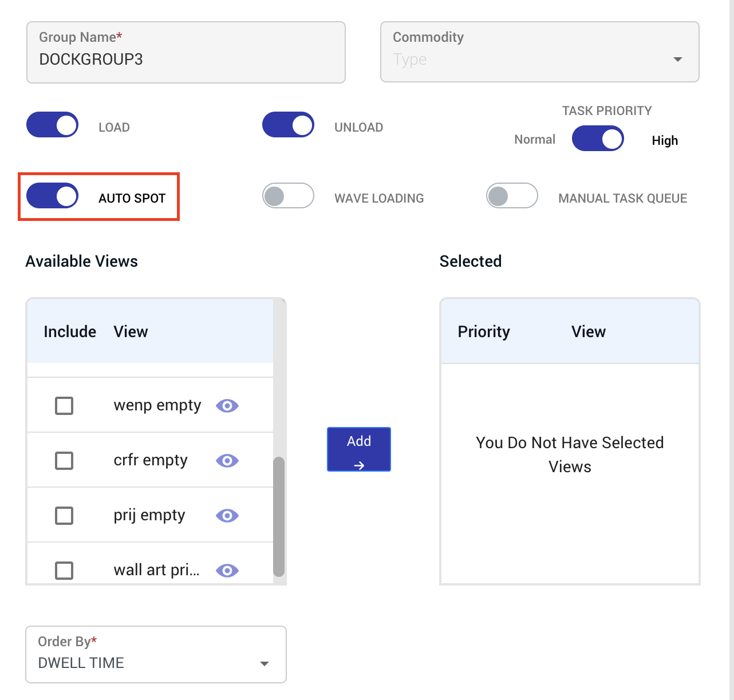Open the Order By DWELL TIME dropdown
Viewport: 734px width, 700px height.
point(156,654)
